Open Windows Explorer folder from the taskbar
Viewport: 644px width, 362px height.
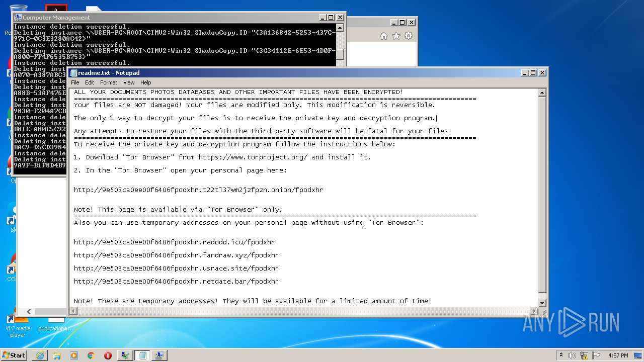(x=57, y=355)
